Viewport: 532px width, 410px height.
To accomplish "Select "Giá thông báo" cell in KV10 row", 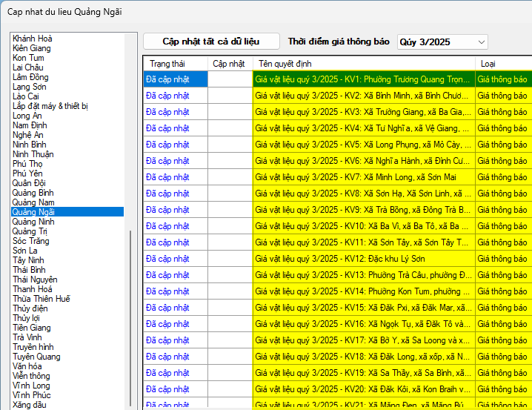I will pos(502,226).
